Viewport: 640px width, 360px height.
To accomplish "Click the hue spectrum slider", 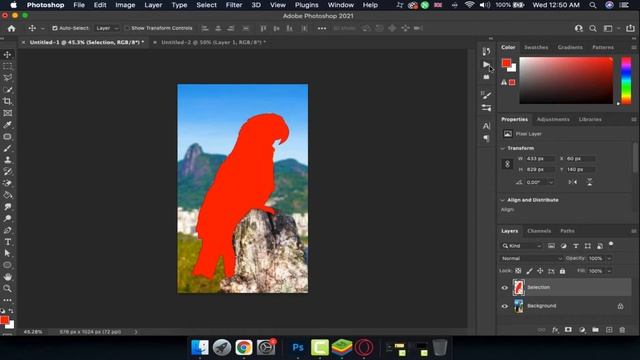I will coord(626,80).
